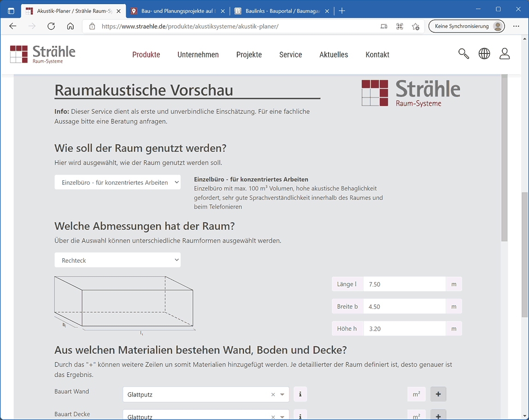Click the 'Bauart Decke' label

pos(72,414)
